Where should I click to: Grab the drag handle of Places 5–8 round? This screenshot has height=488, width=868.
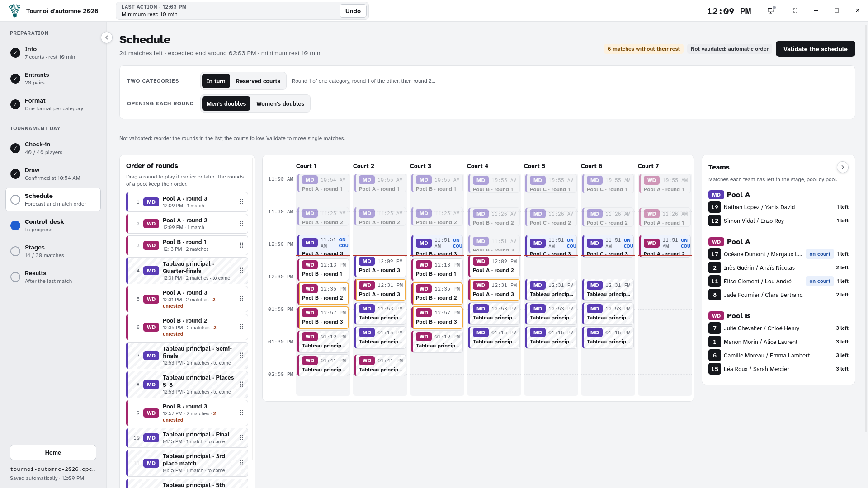pyautogui.click(x=241, y=385)
